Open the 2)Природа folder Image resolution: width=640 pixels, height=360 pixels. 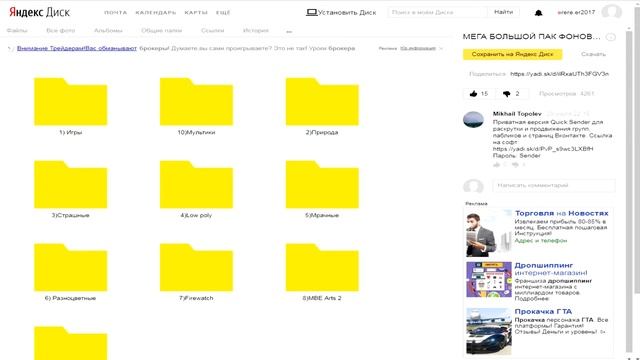322,102
